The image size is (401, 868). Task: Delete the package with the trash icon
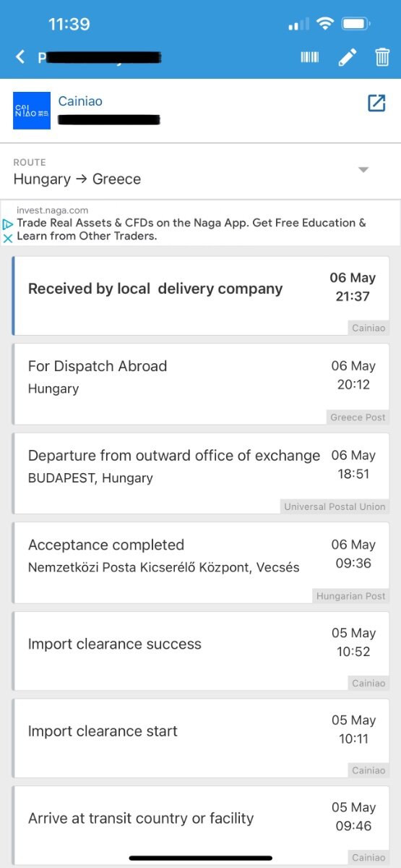pyautogui.click(x=382, y=57)
